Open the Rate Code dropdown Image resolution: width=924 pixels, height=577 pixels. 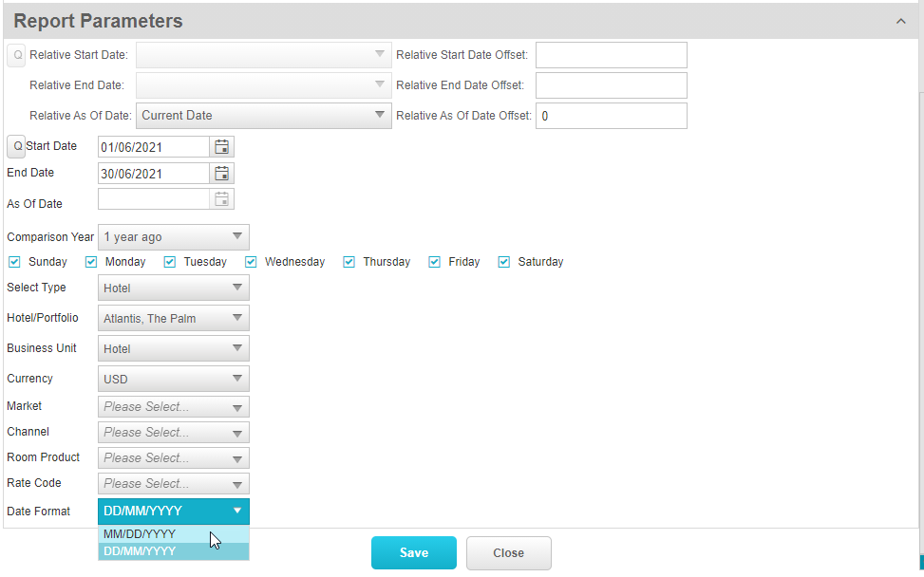[173, 483]
